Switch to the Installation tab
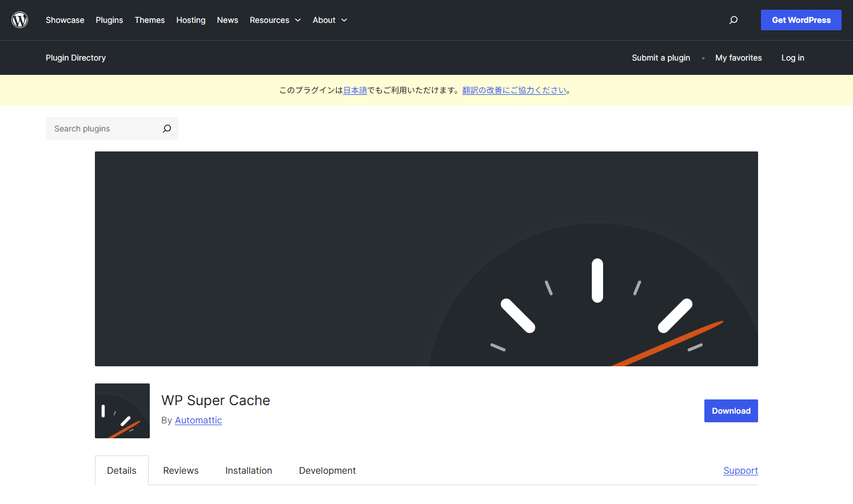The height and width of the screenshot is (504, 853). 249,470
